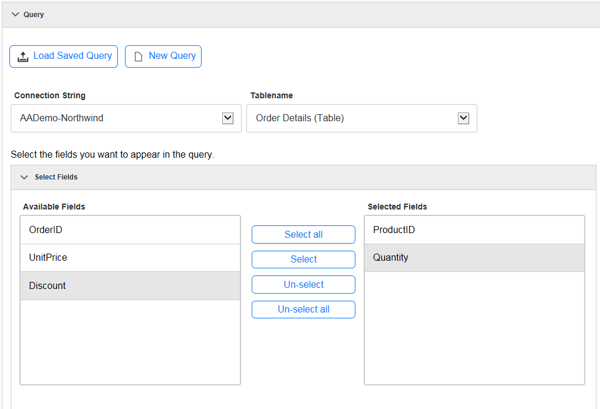Click the Select Fields header title
This screenshot has height=409, width=600.
click(x=56, y=177)
